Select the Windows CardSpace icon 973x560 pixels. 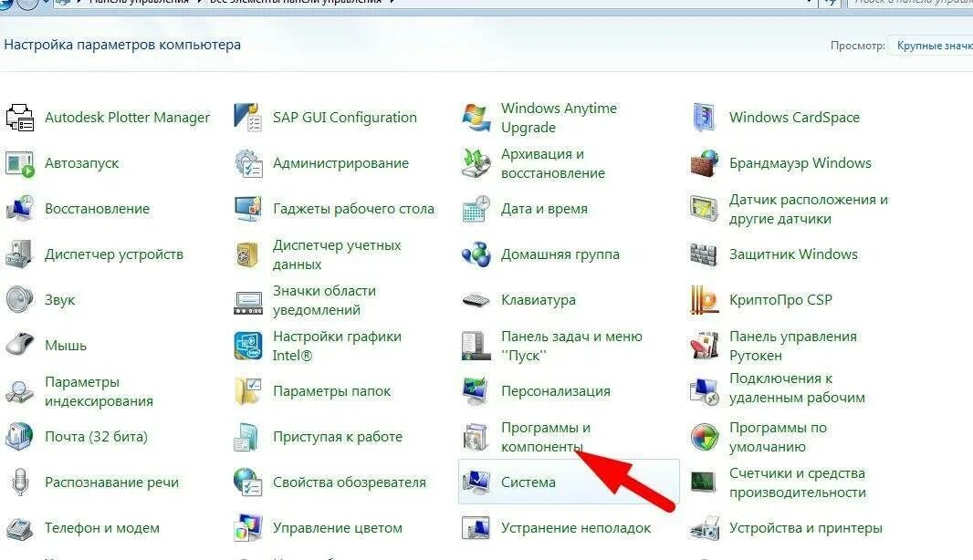coord(705,118)
